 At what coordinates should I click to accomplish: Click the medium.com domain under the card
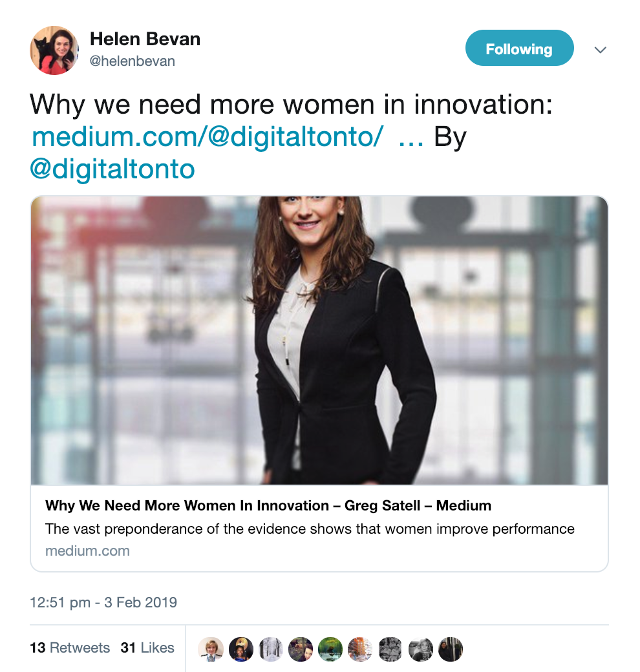(x=87, y=551)
